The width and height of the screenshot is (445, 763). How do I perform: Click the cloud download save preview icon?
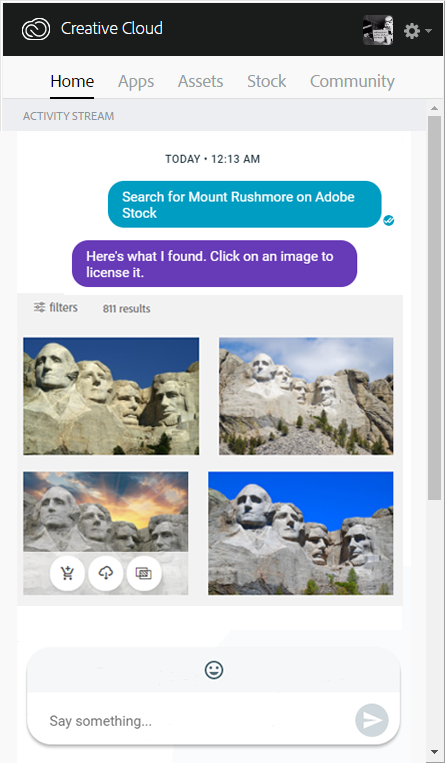(106, 573)
